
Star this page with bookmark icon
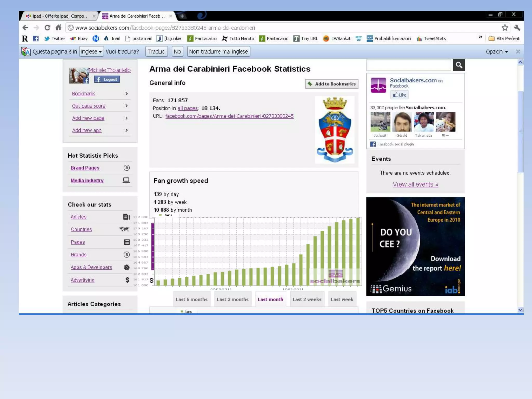[505, 28]
